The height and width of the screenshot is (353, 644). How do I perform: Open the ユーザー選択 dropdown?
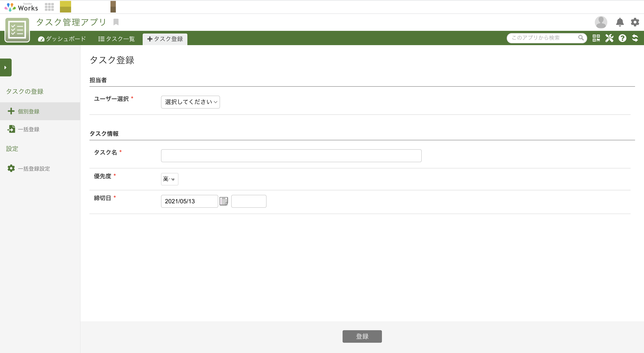[x=190, y=102]
